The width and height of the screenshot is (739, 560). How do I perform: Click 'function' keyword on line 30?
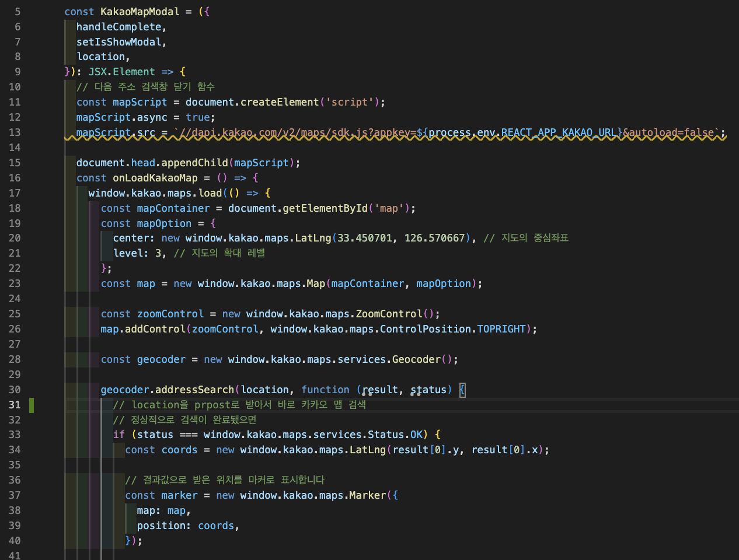tap(325, 390)
